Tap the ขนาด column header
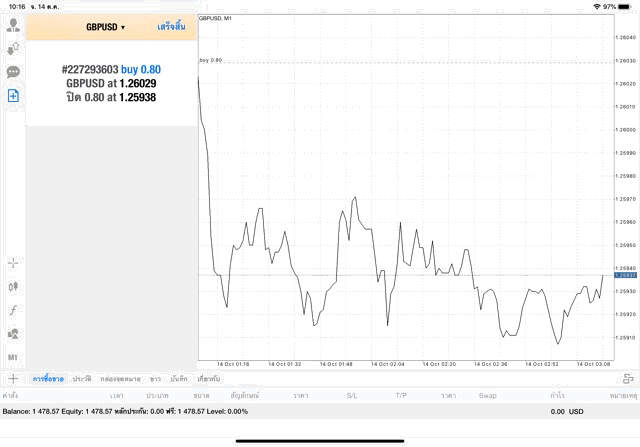This screenshot has width=640, height=447. (201, 395)
